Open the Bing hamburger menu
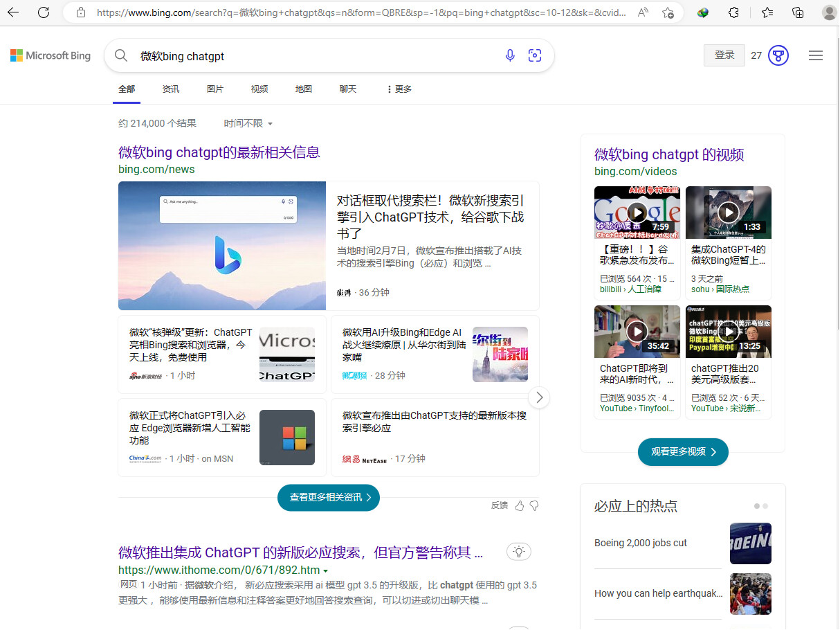Viewport: 840px width, 630px height. tap(816, 55)
